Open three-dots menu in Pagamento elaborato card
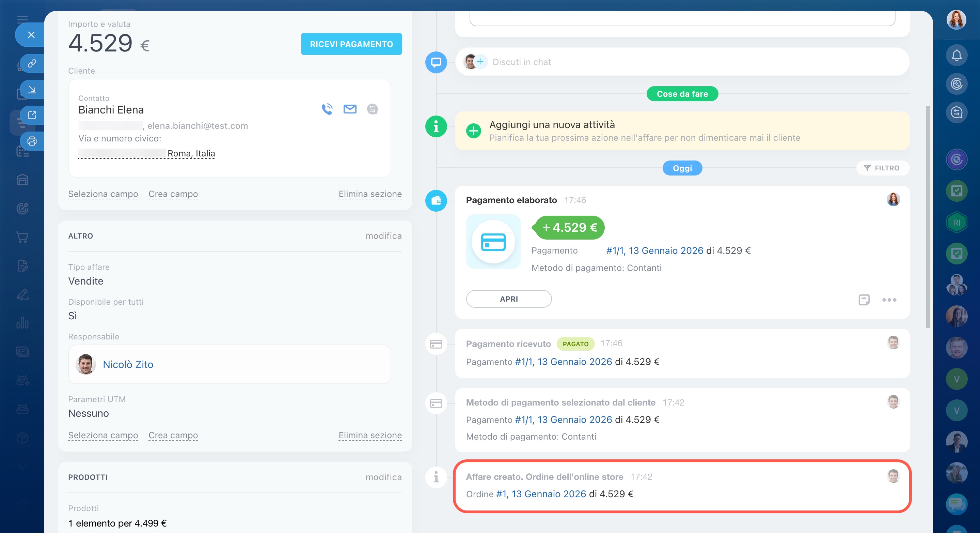Screen dimensions: 980x533 point(889,300)
